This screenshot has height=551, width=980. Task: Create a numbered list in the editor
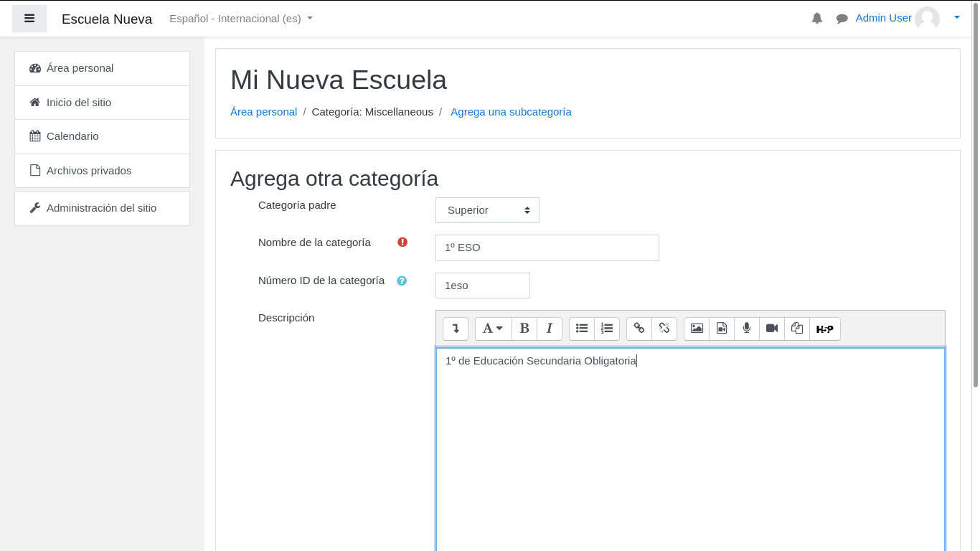pos(607,329)
